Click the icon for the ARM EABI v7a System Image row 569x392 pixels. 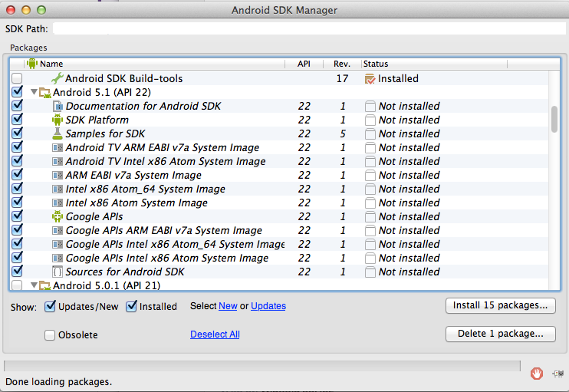pos(58,176)
